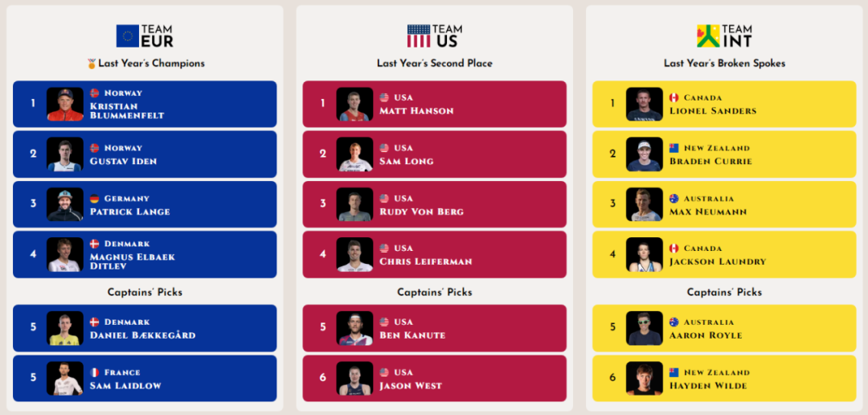Click the New Zealand flag beside Hayden Wilde
The width and height of the screenshot is (868, 415).
coord(674,372)
